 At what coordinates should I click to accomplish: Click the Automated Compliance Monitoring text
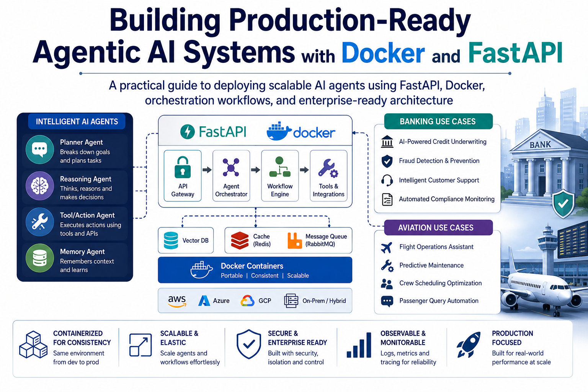coord(447,199)
